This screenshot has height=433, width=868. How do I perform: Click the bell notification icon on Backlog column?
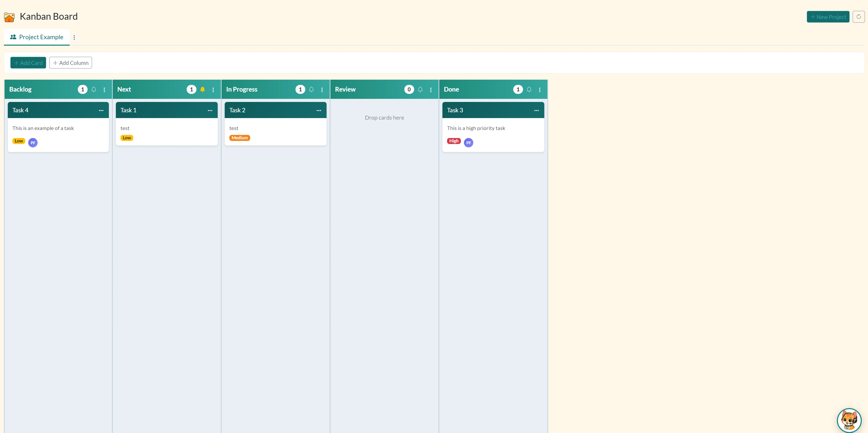(94, 89)
